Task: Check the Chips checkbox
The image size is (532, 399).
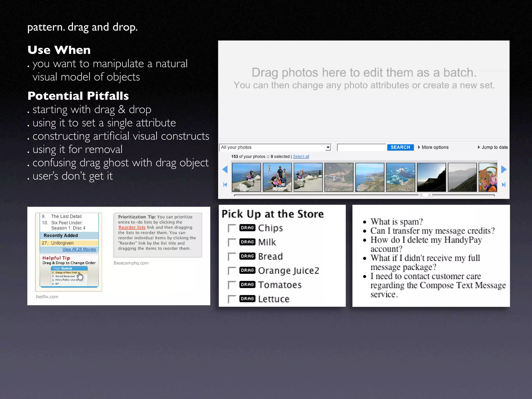Action: pos(232,228)
